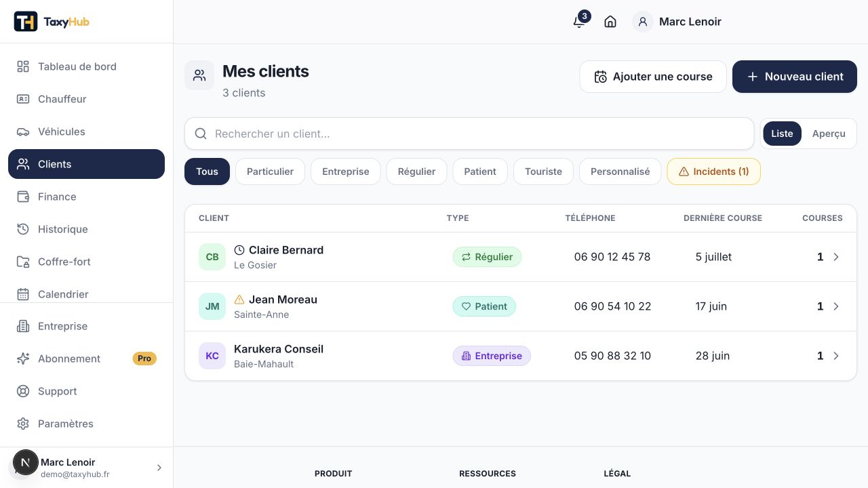Click the Régulier type badge
The width and height of the screenshot is (868, 488).
point(487,257)
